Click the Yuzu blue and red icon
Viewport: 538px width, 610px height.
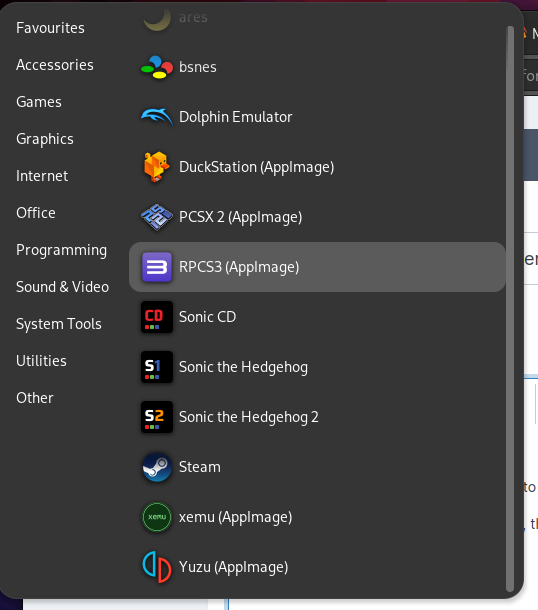click(157, 567)
